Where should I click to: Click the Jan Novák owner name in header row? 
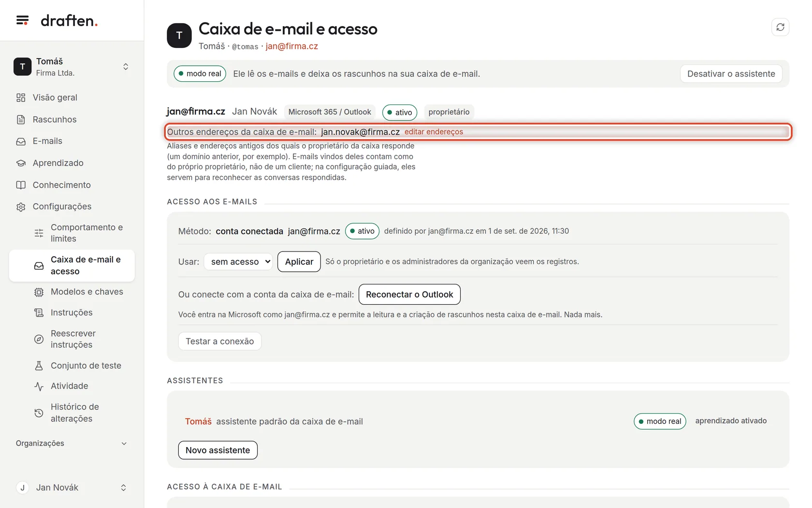[x=254, y=112]
